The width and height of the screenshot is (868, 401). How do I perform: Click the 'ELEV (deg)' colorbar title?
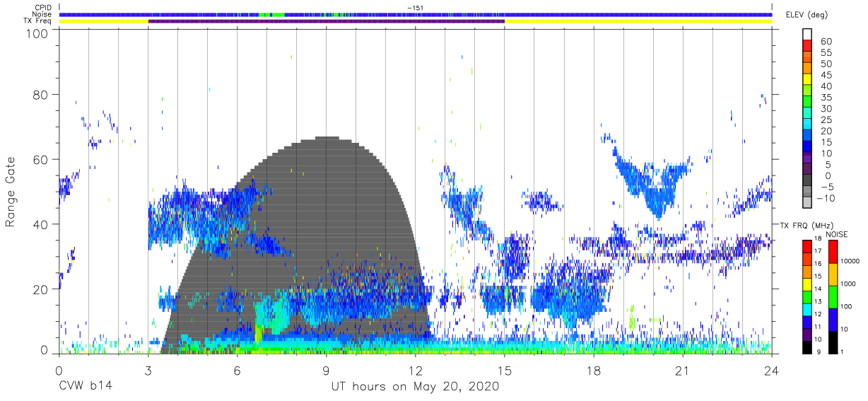(x=806, y=15)
